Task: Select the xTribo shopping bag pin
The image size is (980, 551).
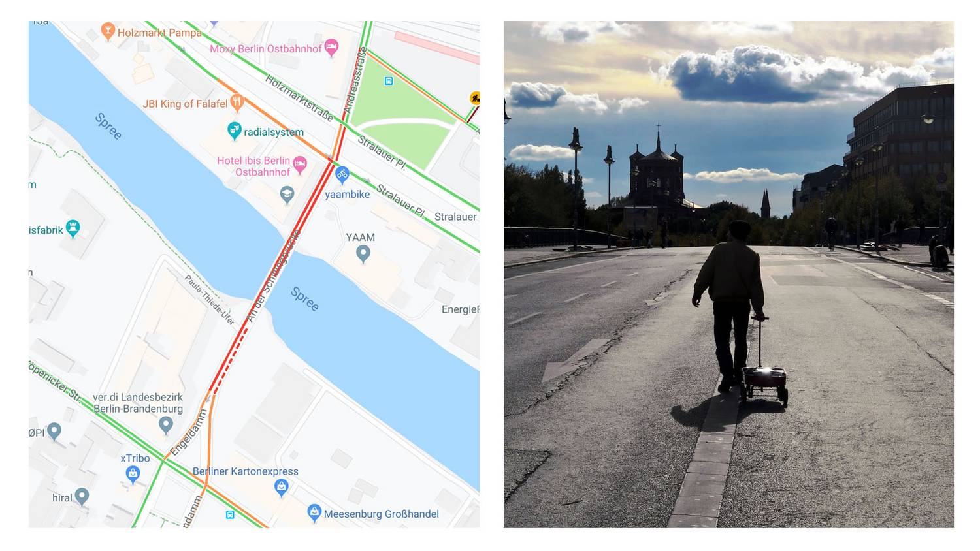Action: [x=133, y=475]
